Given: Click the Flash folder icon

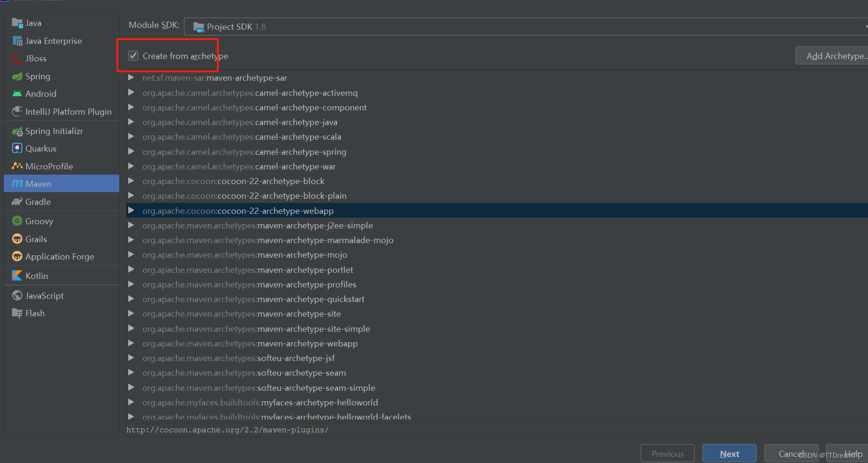Looking at the screenshot, I should click(17, 313).
